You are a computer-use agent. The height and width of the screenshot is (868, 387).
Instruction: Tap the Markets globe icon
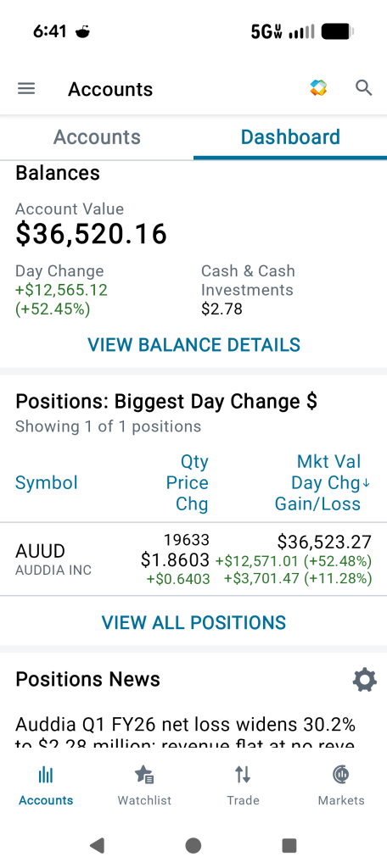click(x=341, y=775)
